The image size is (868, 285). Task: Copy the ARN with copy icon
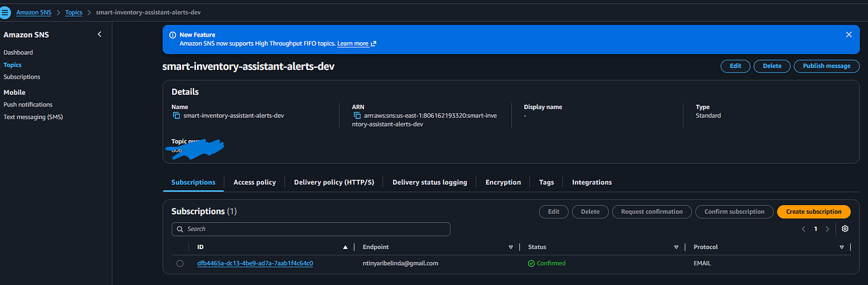tap(357, 115)
